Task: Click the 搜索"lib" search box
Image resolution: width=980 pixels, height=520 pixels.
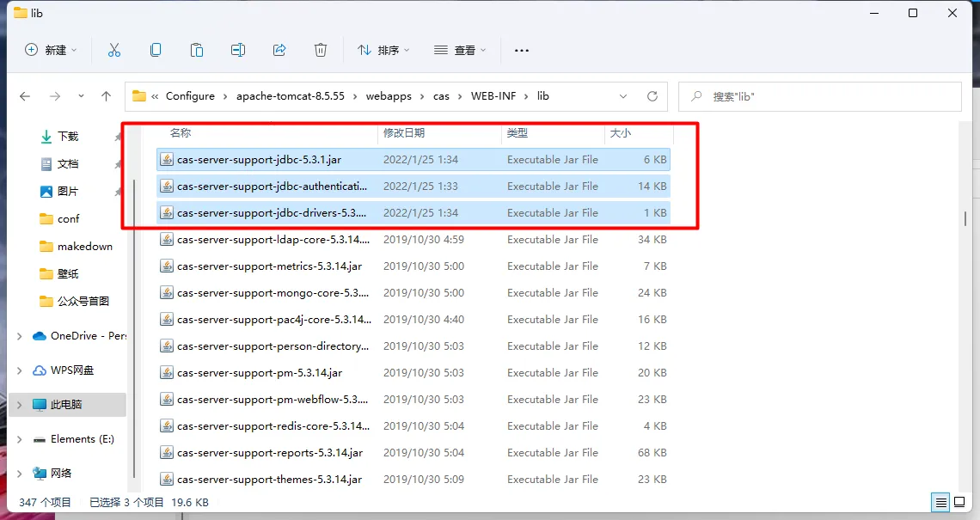Action: point(820,96)
